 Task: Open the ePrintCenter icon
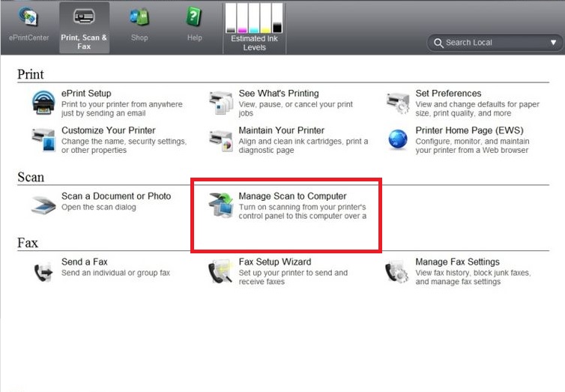point(28,16)
